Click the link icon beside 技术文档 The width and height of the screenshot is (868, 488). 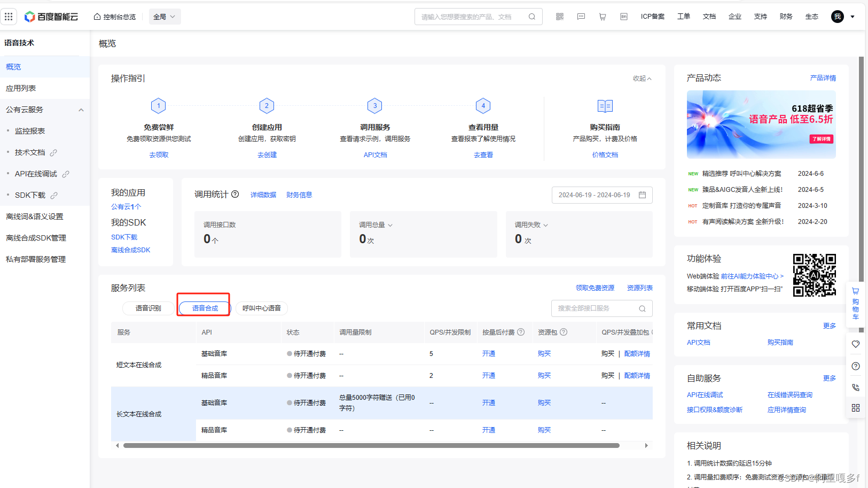53,153
